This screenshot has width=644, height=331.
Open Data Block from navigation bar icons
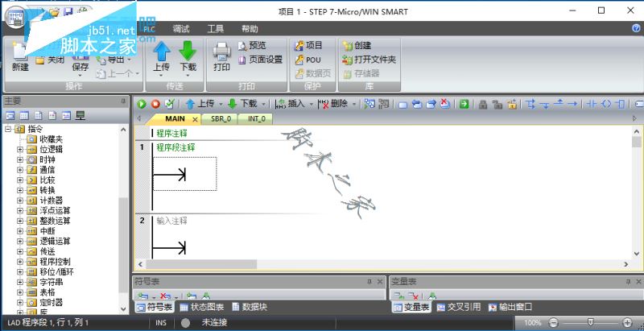click(38, 116)
